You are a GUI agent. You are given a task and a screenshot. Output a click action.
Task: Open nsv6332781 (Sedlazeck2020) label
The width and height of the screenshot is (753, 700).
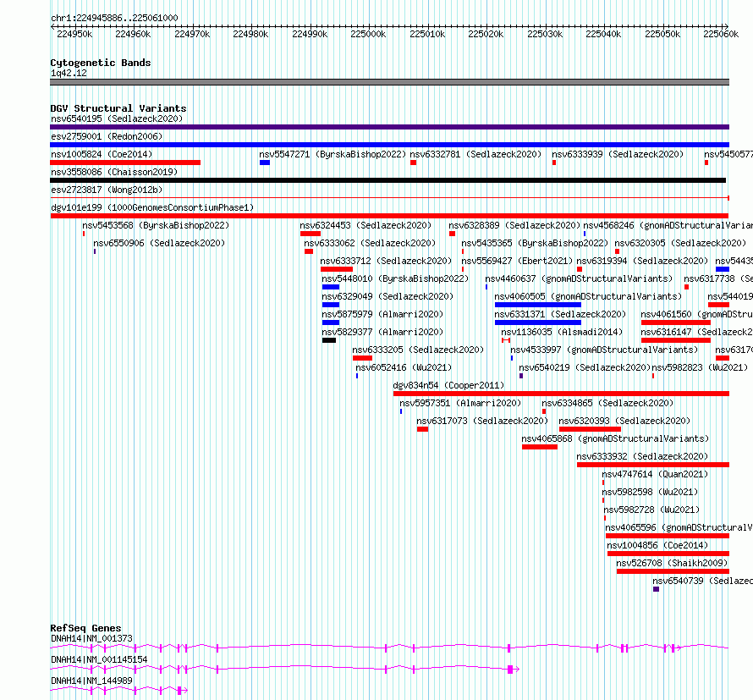[475, 154]
